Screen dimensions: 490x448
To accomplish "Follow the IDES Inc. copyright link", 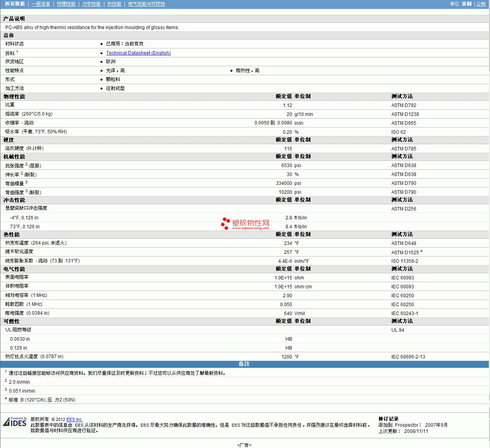I will pyautogui.click(x=74, y=419).
